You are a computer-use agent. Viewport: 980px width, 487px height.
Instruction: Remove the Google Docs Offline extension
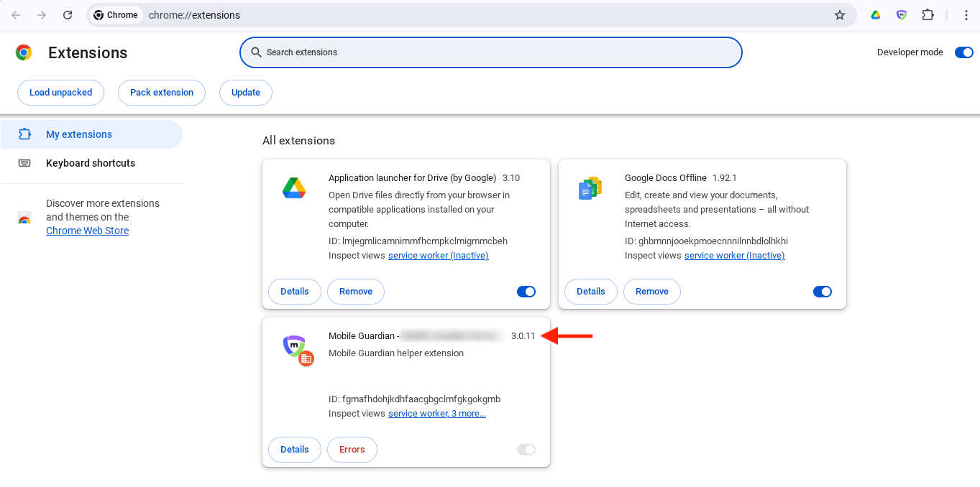pos(652,292)
